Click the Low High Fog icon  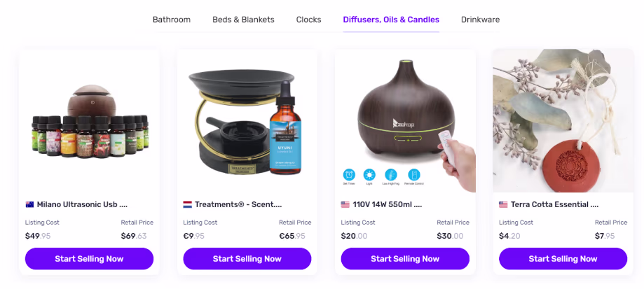point(391,175)
